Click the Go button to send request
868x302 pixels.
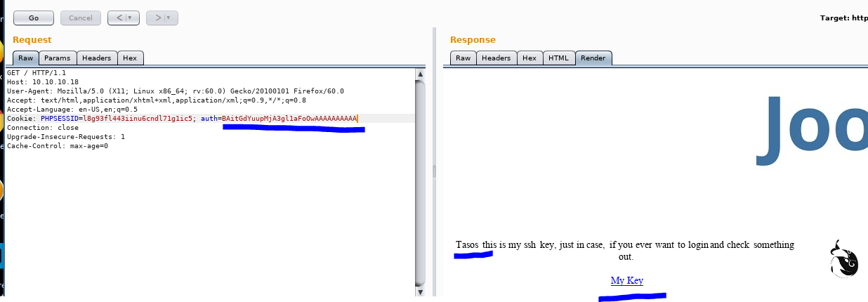[x=34, y=18]
